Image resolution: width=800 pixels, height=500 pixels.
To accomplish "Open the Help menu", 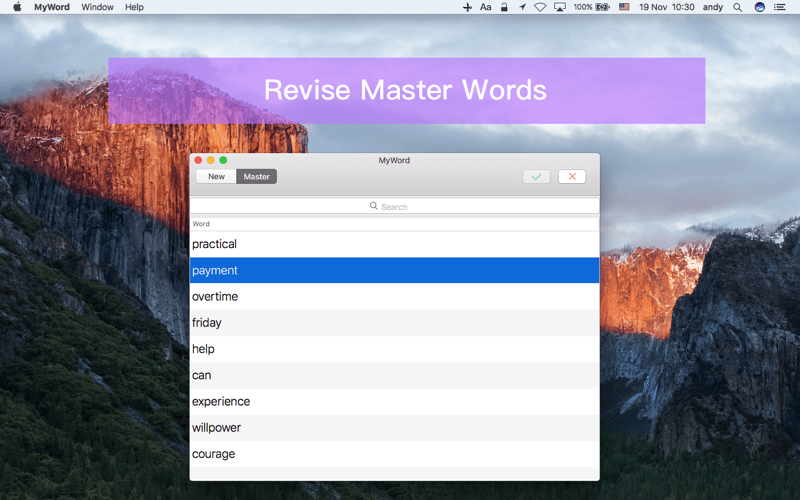I will pos(134,7).
